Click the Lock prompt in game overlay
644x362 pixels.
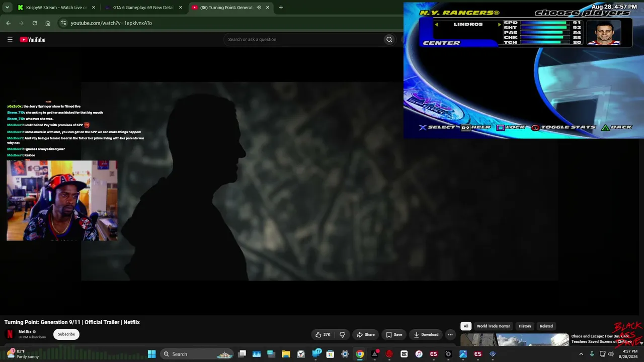point(511,127)
